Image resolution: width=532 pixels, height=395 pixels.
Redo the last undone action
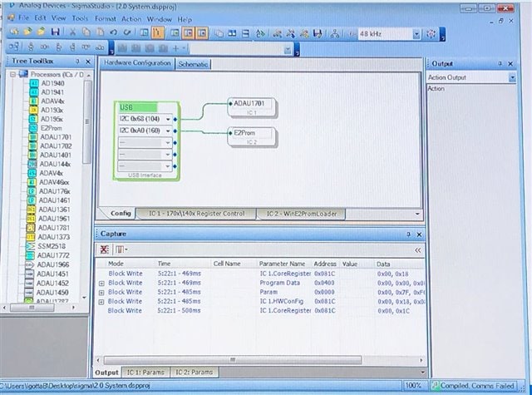coord(127,32)
